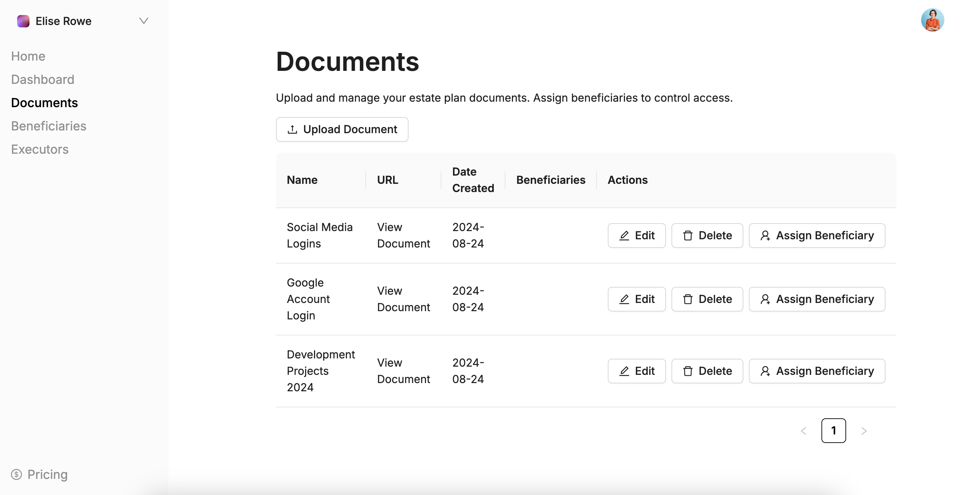
Task: Open Executors page from sidebar
Action: point(40,149)
